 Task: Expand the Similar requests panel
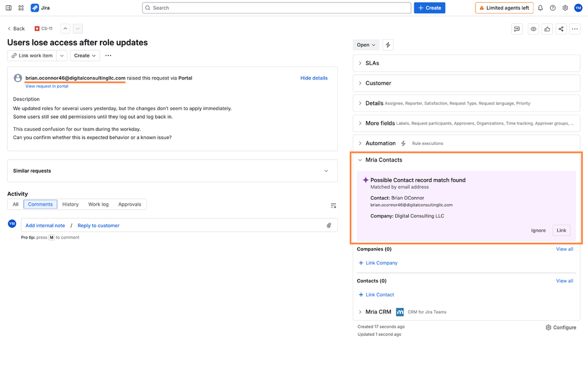(172, 171)
